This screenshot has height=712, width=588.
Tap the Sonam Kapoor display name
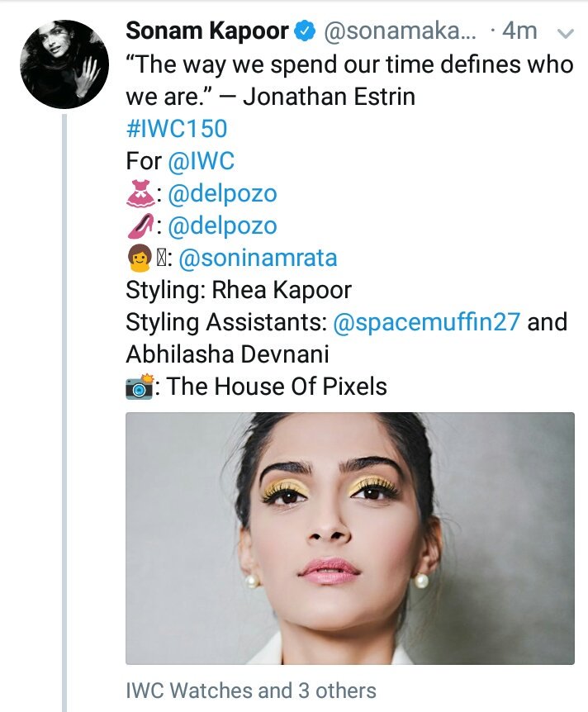point(206,32)
